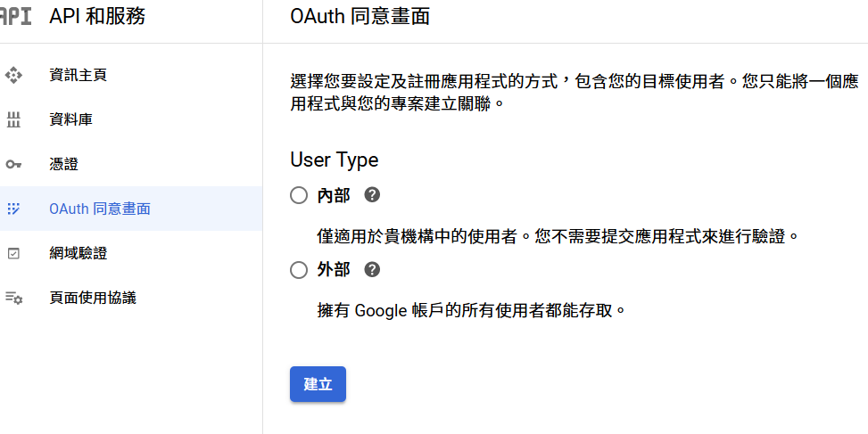This screenshot has width=868, height=434.
Task: Click description 僅適用於貴機構中的使用者
Action: pyautogui.click(x=558, y=236)
